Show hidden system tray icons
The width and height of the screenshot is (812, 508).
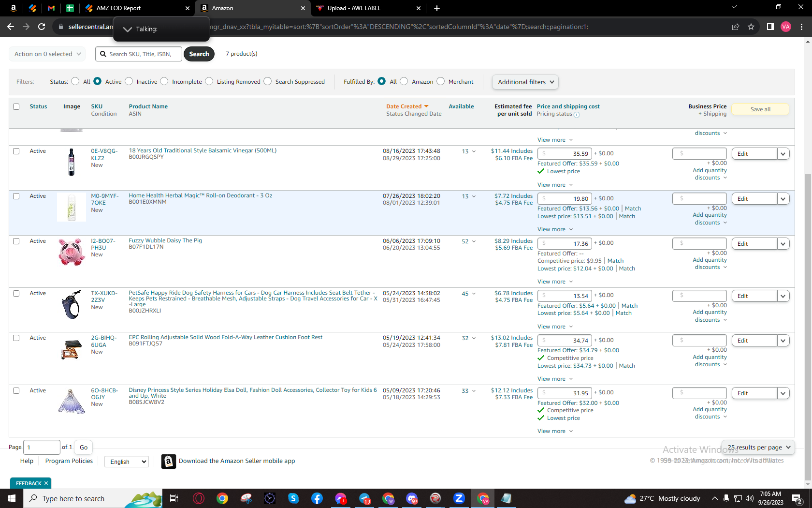(714, 498)
